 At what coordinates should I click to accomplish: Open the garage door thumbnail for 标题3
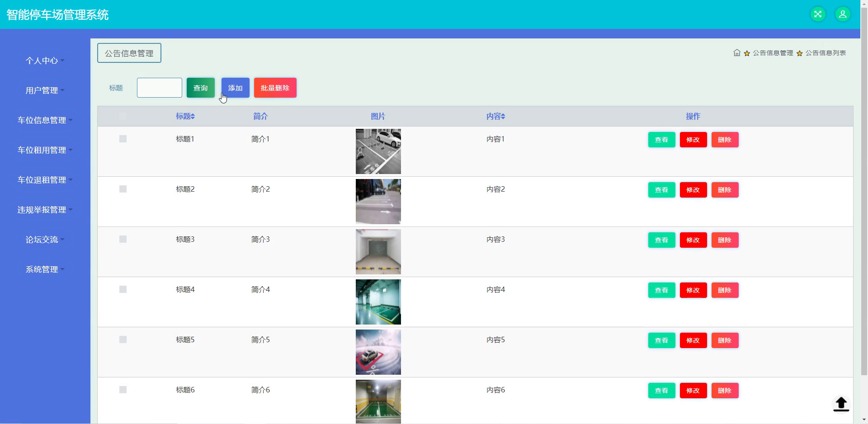tap(378, 252)
